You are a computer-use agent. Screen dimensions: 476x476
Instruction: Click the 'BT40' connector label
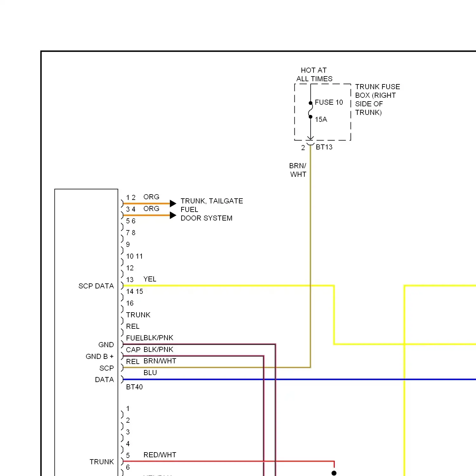(134, 387)
